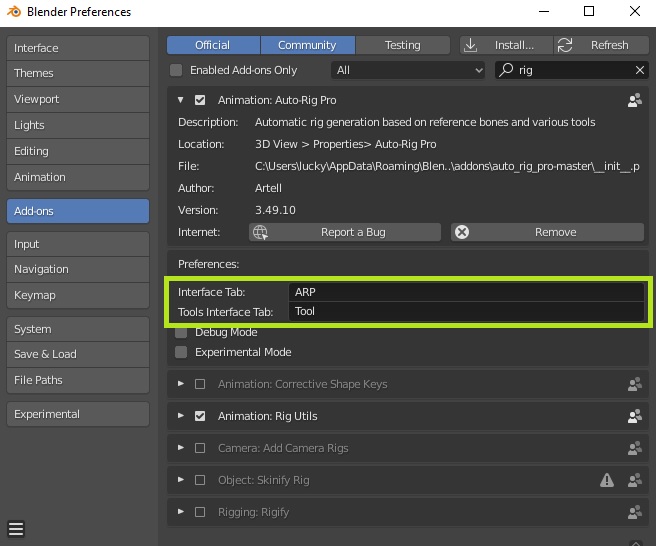Click the Blender logo icon in title bar
Screen dimensions: 656x546
point(14,11)
